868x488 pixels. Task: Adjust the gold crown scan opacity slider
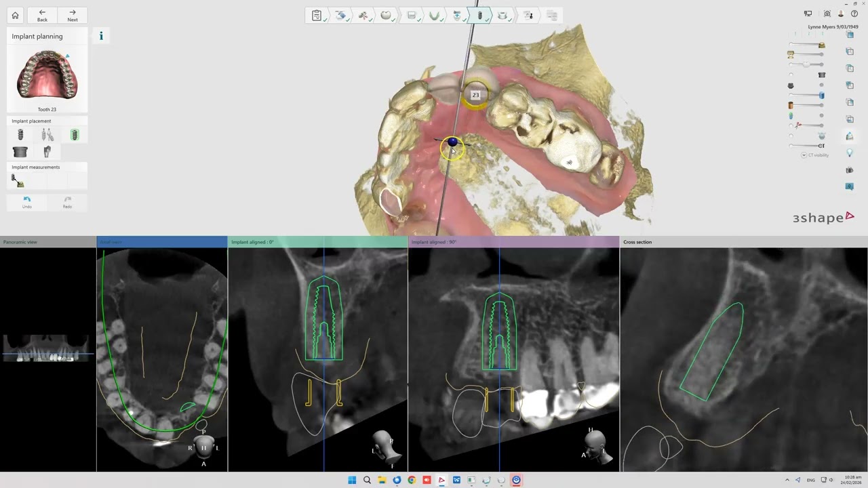coord(807,45)
